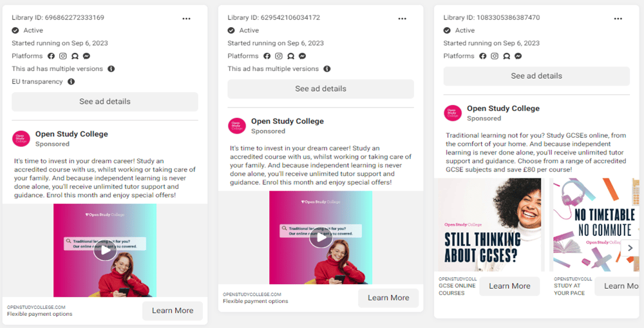
Task: Open 'Still Thinking About GCSEs?' carousel image
Action: pos(488,225)
